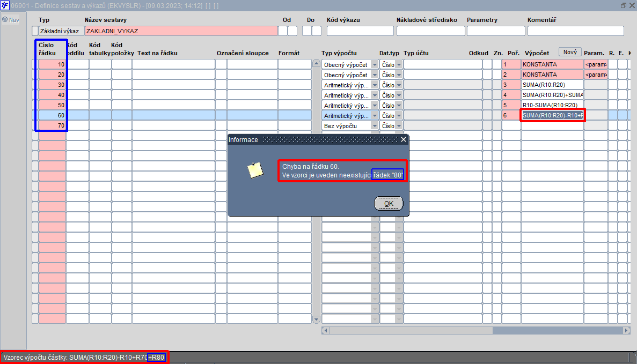The height and width of the screenshot is (364, 637).
Task: Open Typ výpočtu dropdown for row 10
Action: pyautogui.click(x=375, y=64)
